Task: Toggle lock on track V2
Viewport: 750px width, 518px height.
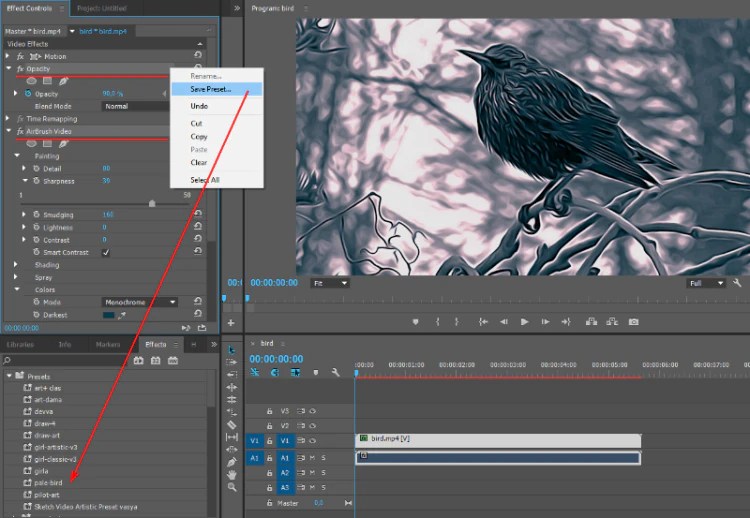Action: click(269, 426)
